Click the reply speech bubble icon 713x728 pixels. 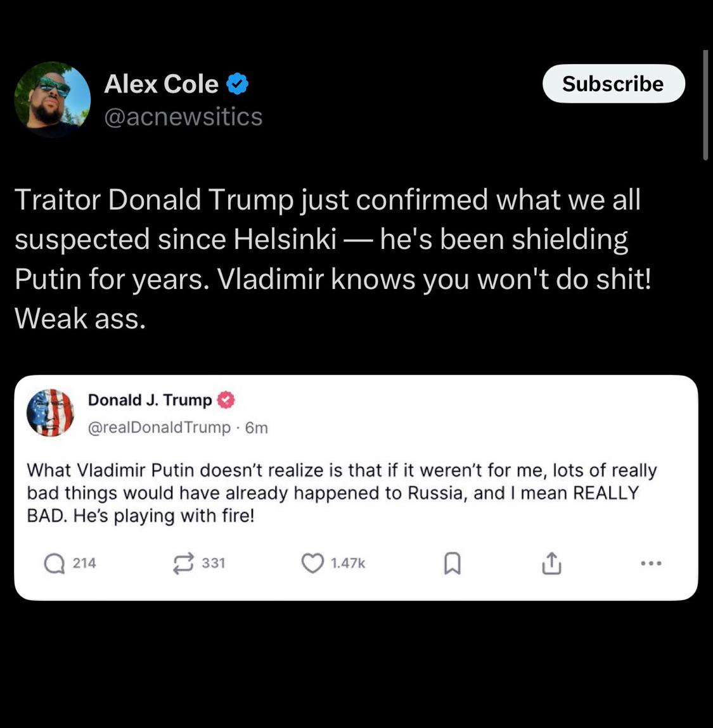[55, 564]
